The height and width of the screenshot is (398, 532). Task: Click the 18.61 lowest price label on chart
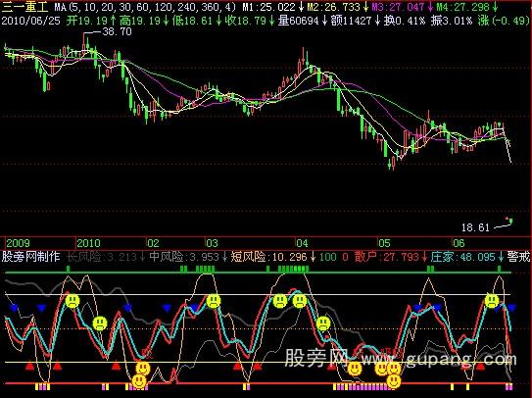pyautogui.click(x=475, y=227)
